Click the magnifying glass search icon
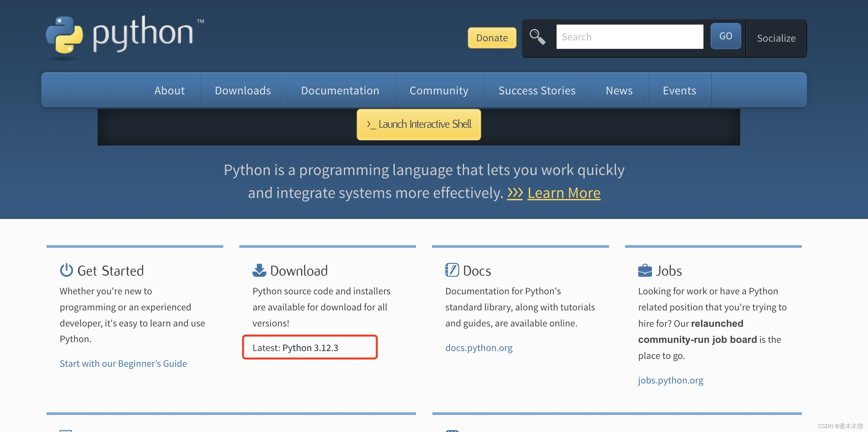Screen dimensions: 868x432 coord(537,37)
